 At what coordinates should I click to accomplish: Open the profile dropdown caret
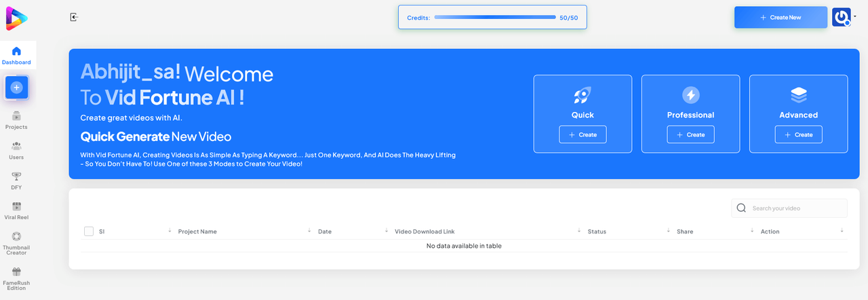[855, 16]
